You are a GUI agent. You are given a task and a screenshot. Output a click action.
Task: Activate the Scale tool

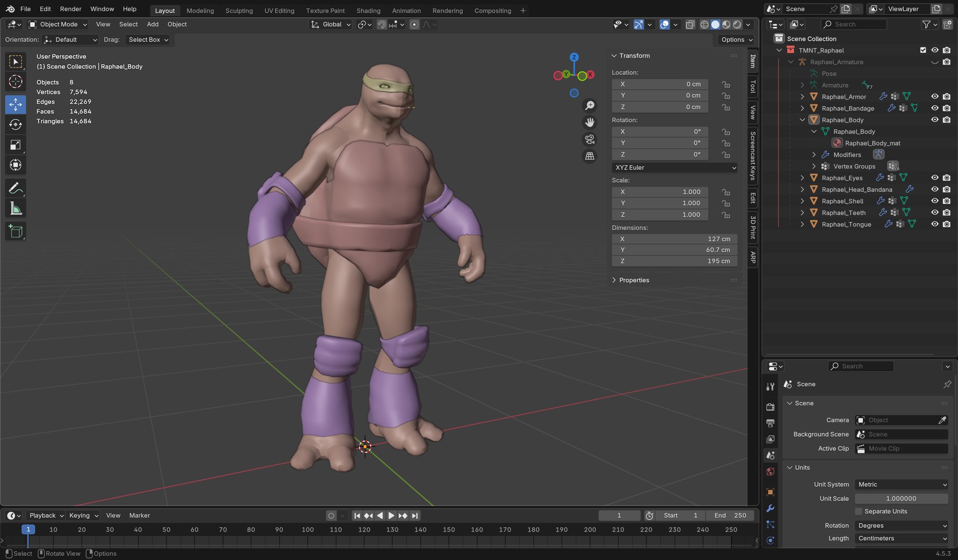coord(16,145)
